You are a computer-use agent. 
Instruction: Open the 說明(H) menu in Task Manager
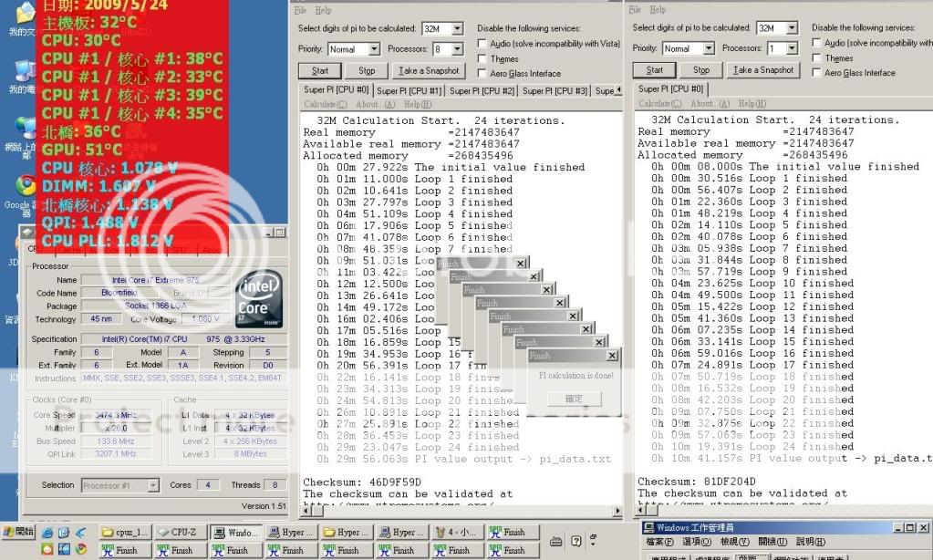[811, 542]
